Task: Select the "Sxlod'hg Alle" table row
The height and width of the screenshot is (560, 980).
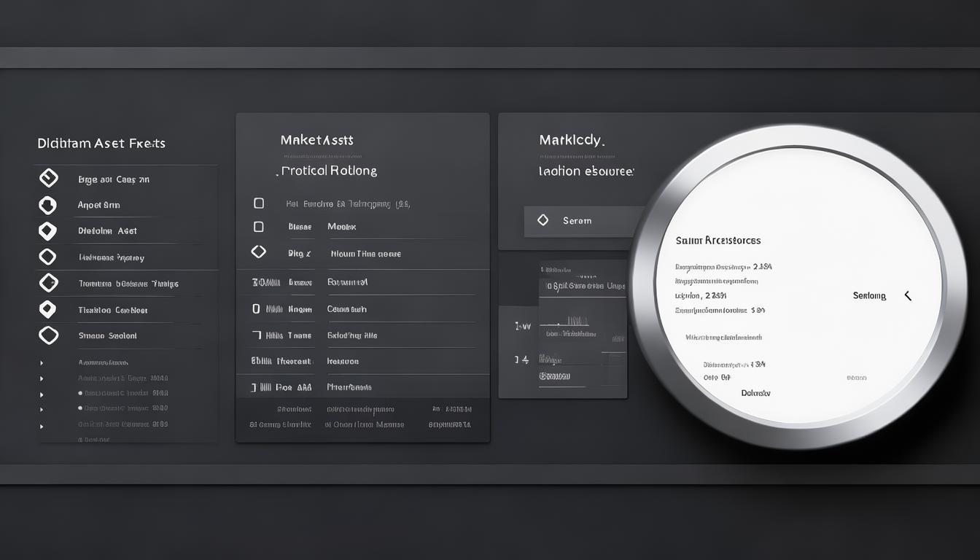Action: [x=352, y=335]
